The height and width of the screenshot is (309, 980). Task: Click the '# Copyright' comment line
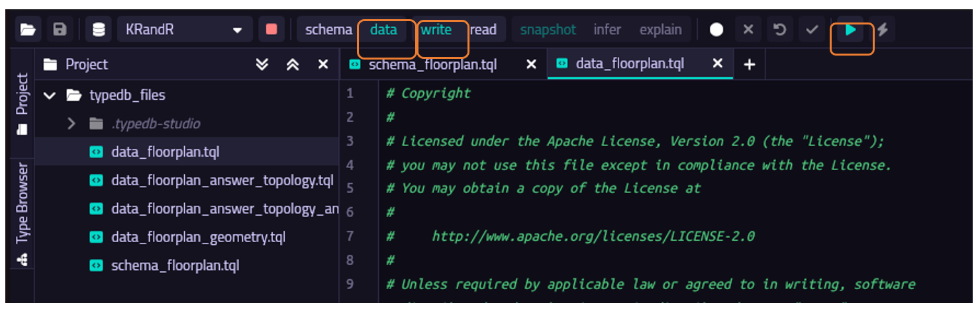[428, 93]
